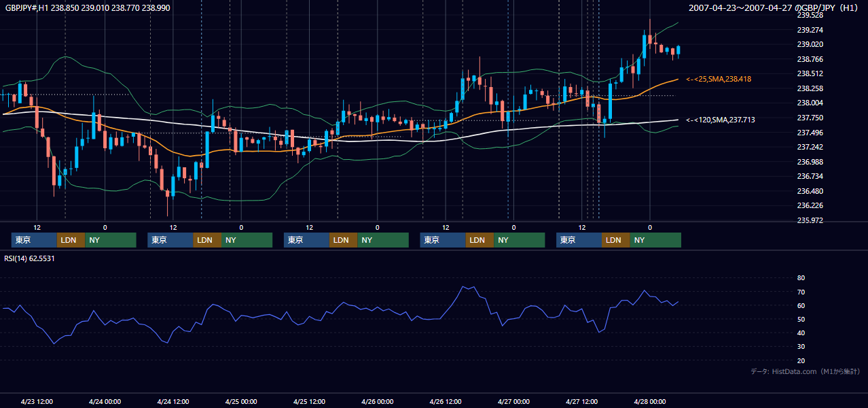Screen dimensions: 868x408
Task: Click price axis value 239.274
Action: point(810,30)
